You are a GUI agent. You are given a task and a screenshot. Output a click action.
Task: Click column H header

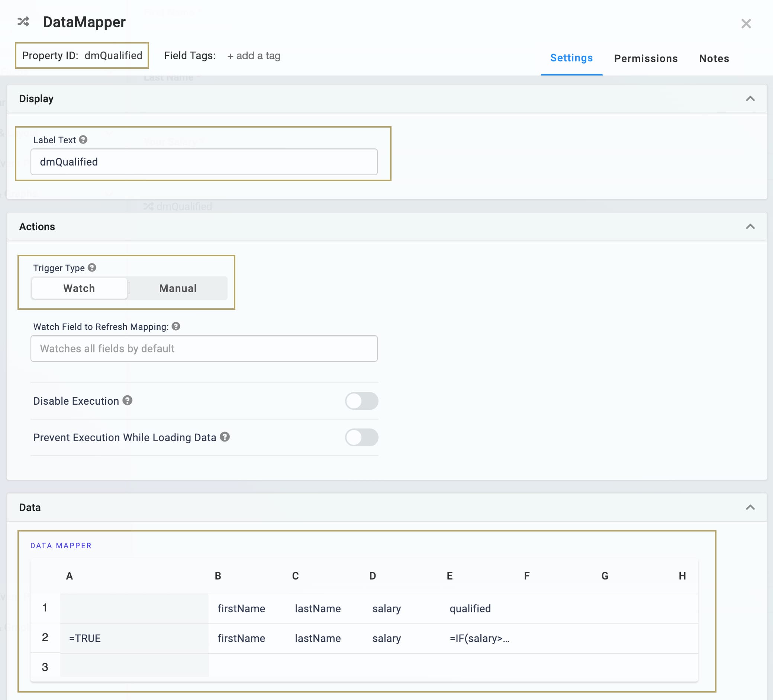(x=682, y=576)
